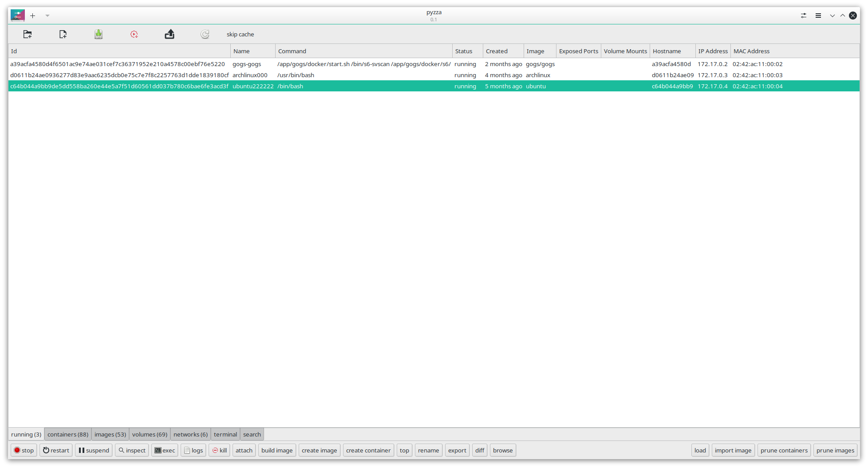Viewport: 868px width, 468px height.
Task: Click the logs button
Action: click(x=193, y=450)
